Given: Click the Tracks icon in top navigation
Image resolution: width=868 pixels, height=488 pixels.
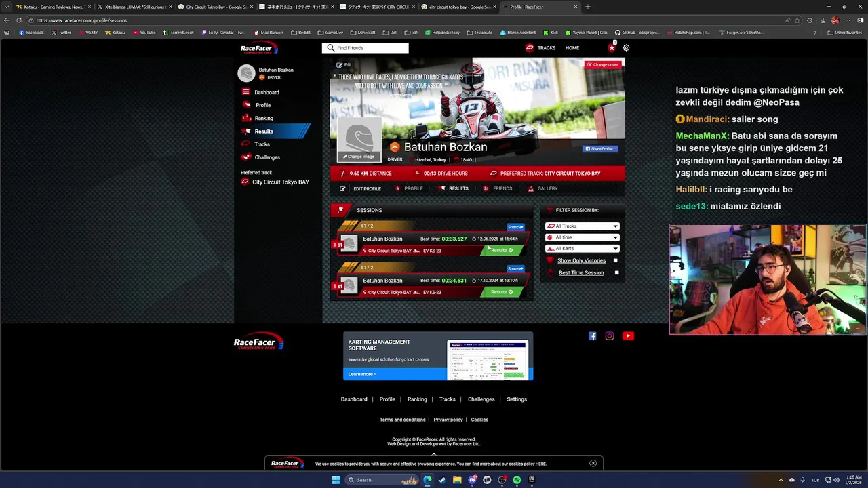Looking at the screenshot, I should 530,47.
